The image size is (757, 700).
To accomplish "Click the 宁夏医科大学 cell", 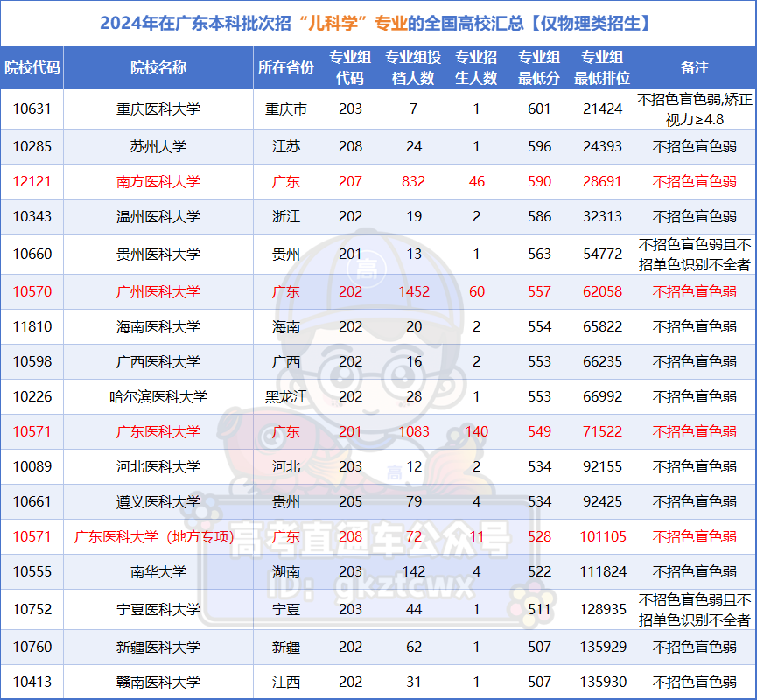I will [x=158, y=610].
